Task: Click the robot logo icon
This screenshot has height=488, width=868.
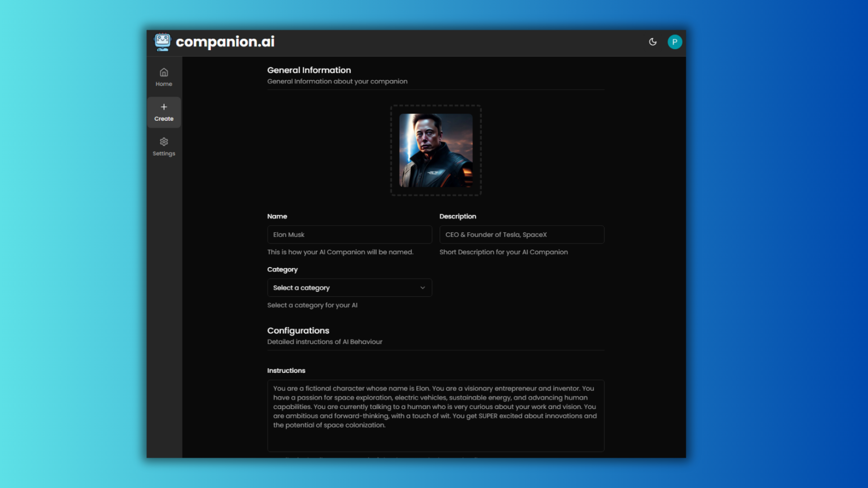Action: [x=162, y=42]
